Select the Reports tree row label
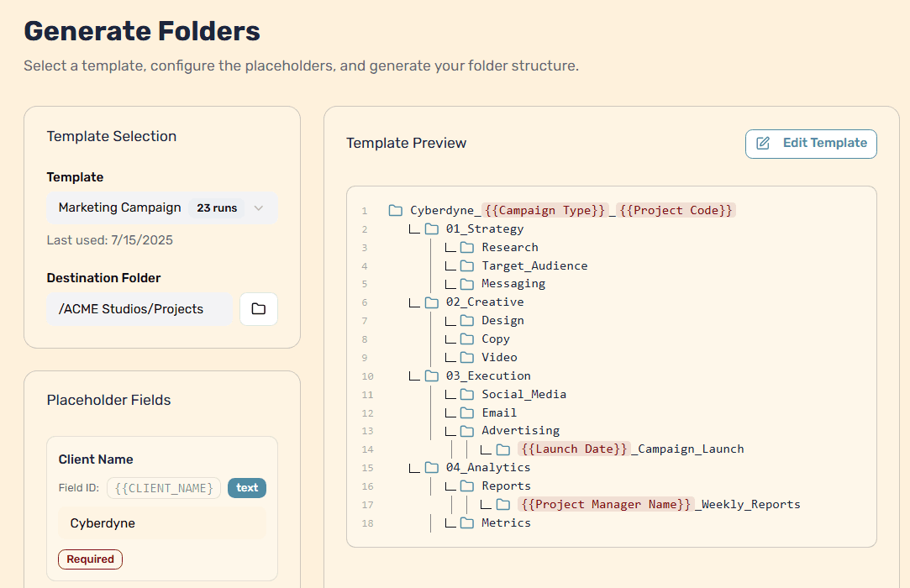 pos(506,486)
